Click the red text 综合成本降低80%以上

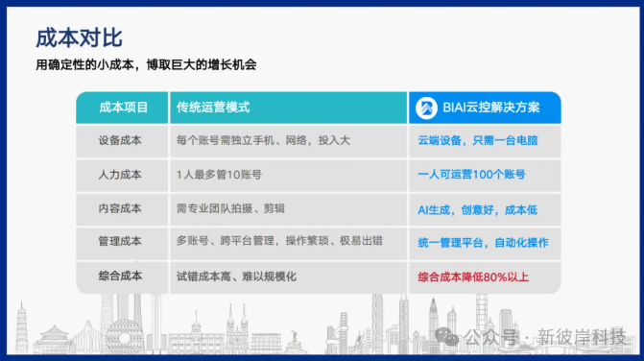coord(473,277)
